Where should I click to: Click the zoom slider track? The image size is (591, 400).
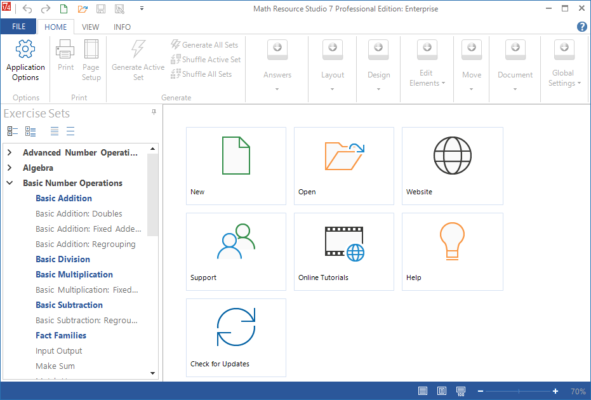tap(518, 391)
